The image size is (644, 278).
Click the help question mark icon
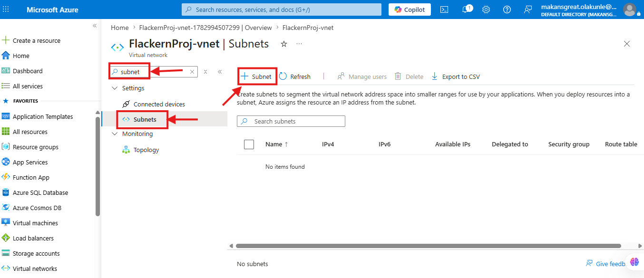tap(507, 10)
